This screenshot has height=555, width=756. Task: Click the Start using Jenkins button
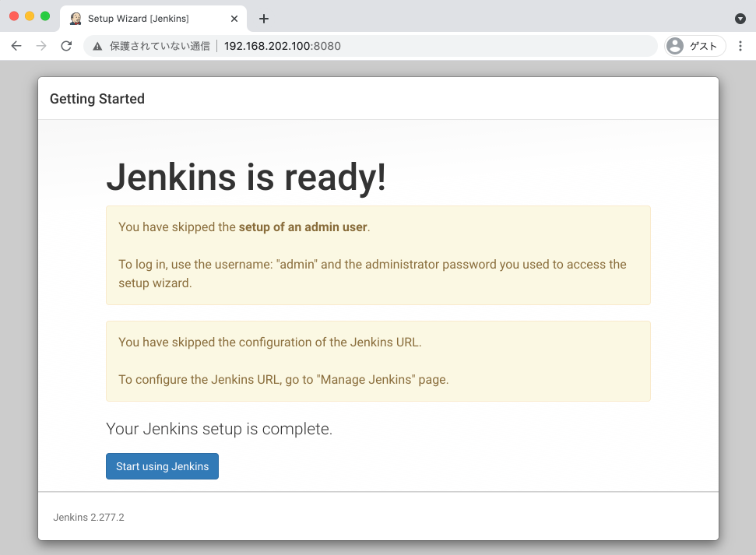(x=162, y=466)
